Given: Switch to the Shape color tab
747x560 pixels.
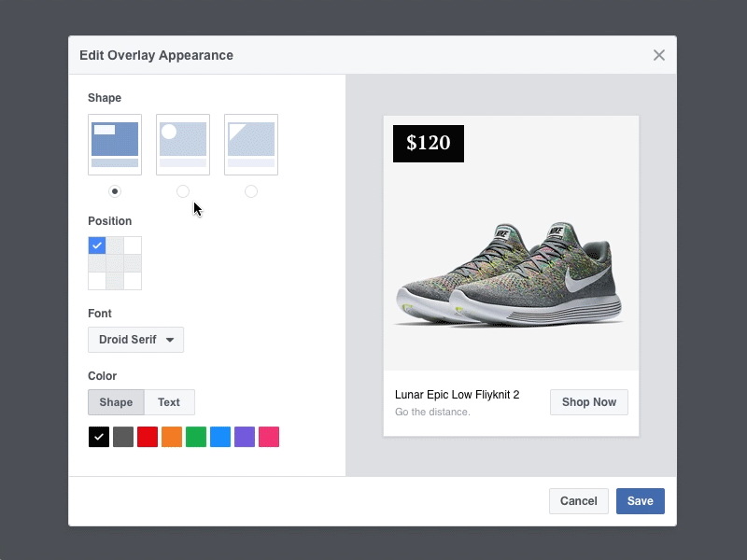Looking at the screenshot, I should coord(116,402).
